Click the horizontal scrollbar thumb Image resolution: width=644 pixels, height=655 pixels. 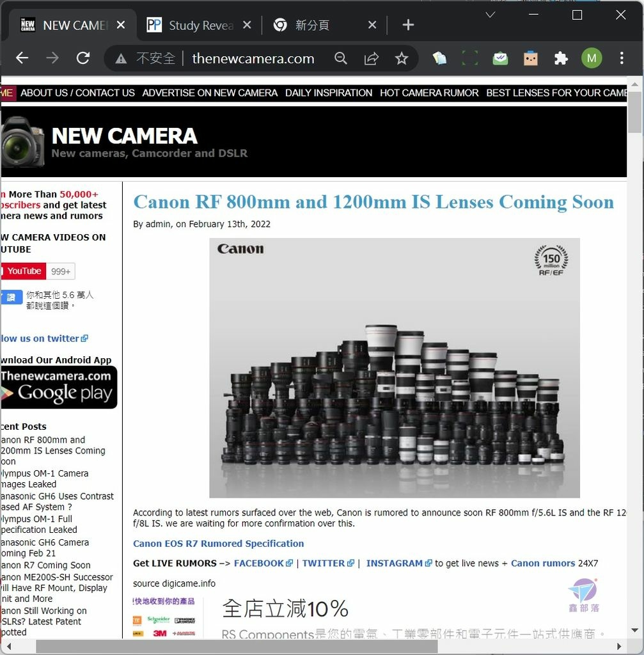coord(237,646)
